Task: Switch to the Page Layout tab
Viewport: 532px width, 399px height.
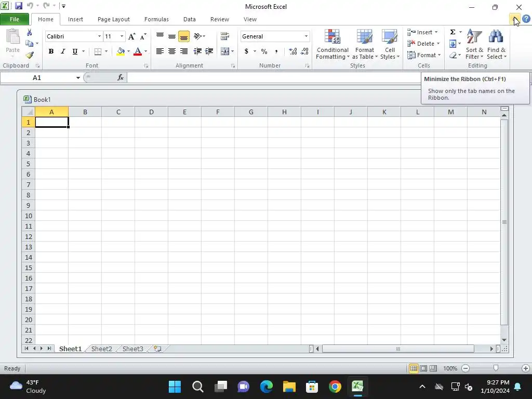Action: coord(114,19)
